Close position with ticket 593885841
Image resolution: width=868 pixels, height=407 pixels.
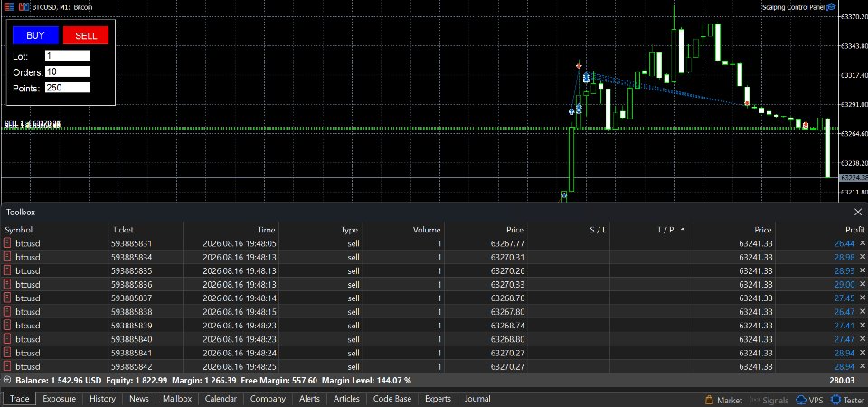tap(863, 353)
